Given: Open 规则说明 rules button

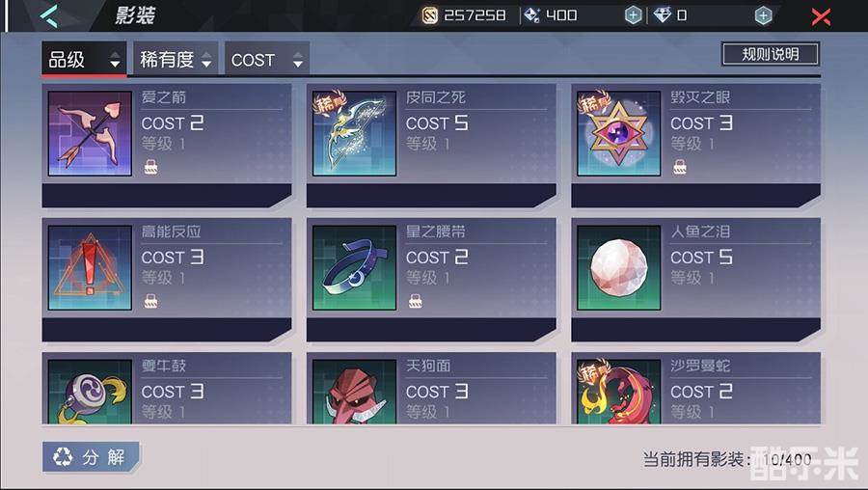Looking at the screenshot, I should (770, 54).
